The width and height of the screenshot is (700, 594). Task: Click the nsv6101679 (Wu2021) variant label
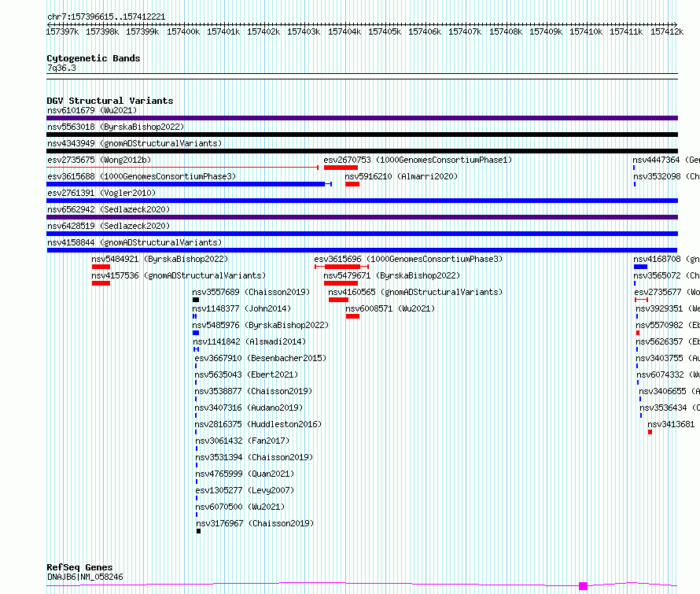point(92,110)
